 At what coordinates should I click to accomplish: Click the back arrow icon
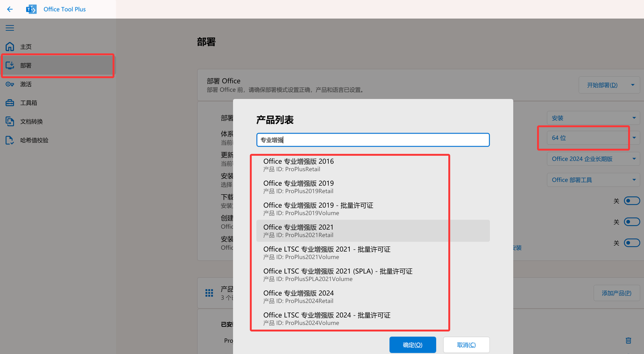[10, 9]
